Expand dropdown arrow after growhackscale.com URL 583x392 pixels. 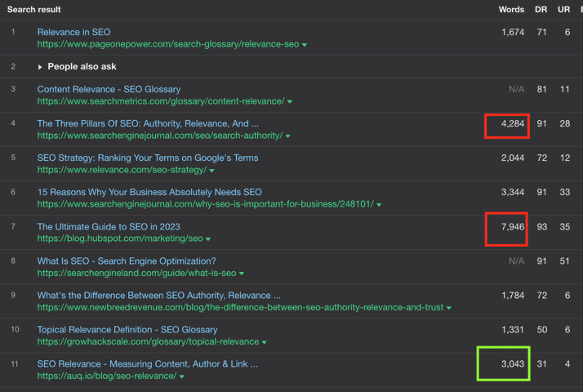click(264, 342)
